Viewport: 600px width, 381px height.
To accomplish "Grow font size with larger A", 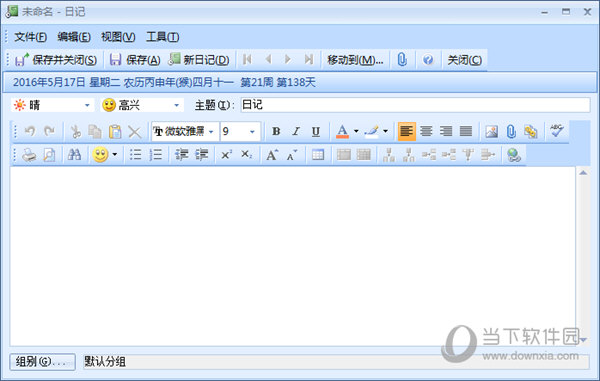I will (272, 155).
